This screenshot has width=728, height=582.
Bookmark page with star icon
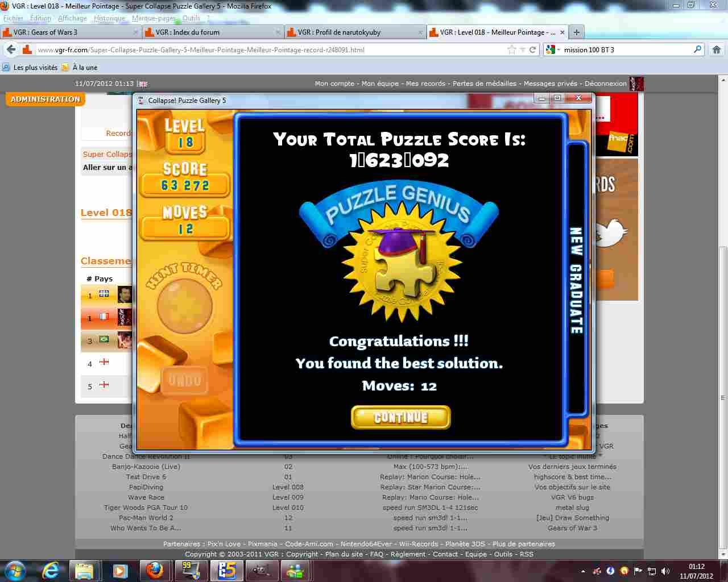pyautogui.click(x=511, y=50)
